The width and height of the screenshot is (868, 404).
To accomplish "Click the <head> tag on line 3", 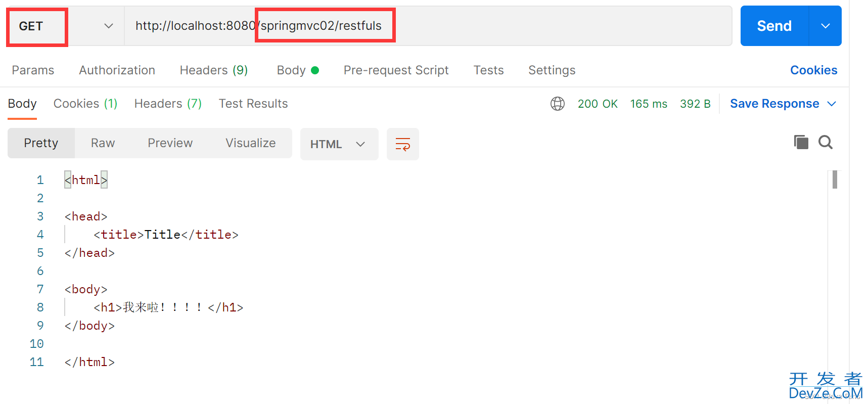I will point(86,216).
